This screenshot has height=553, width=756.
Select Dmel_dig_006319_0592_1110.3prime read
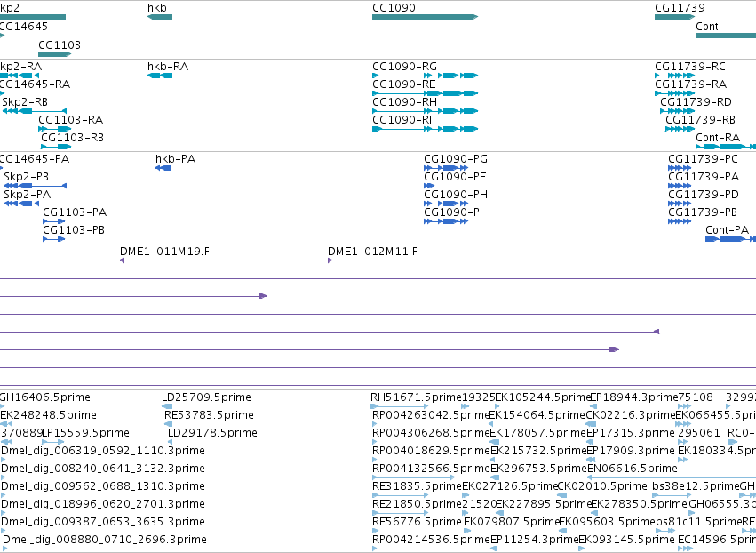pyautogui.click(x=3, y=460)
